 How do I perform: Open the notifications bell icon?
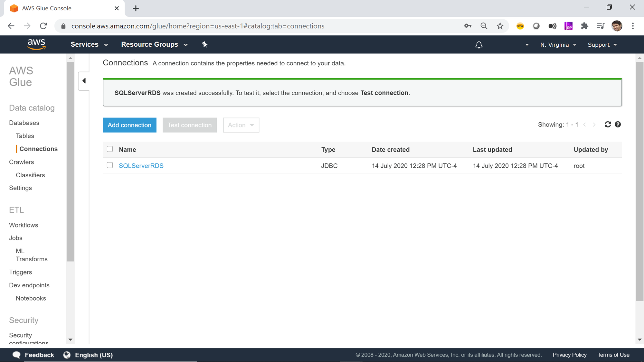479,45
